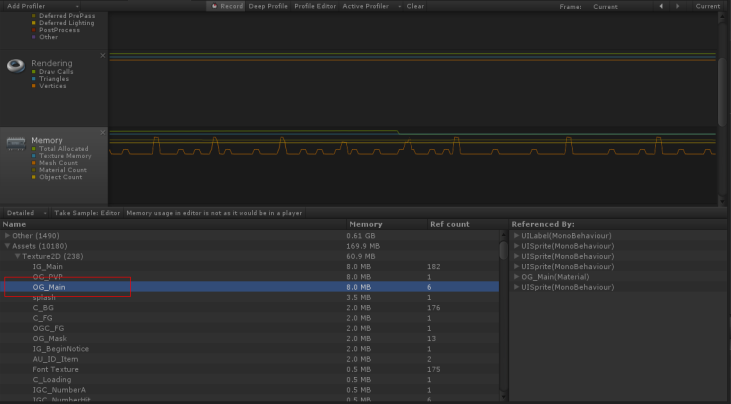The height and width of the screenshot is (404, 731).
Task: Click the Memory profiler icon
Action: tap(16, 144)
